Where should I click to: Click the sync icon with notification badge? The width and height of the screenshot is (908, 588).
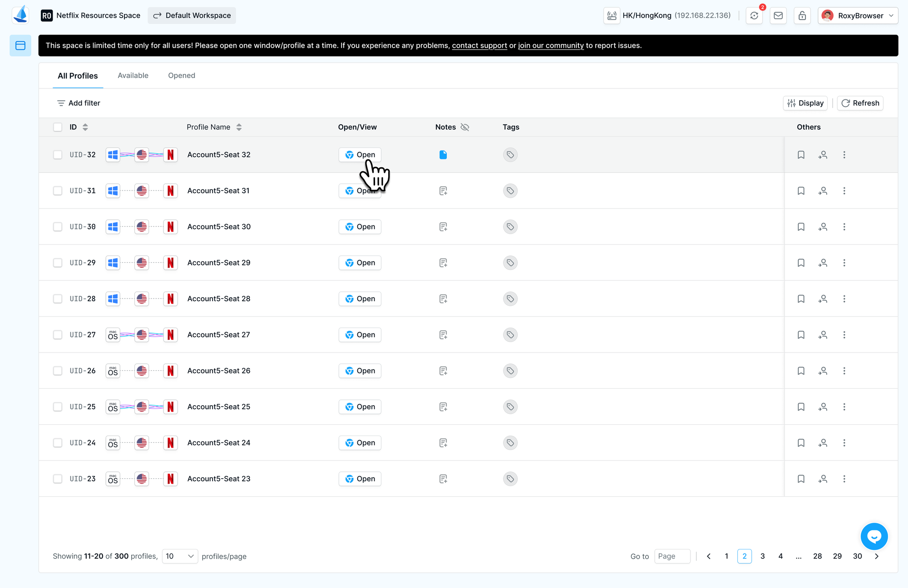pos(754,15)
